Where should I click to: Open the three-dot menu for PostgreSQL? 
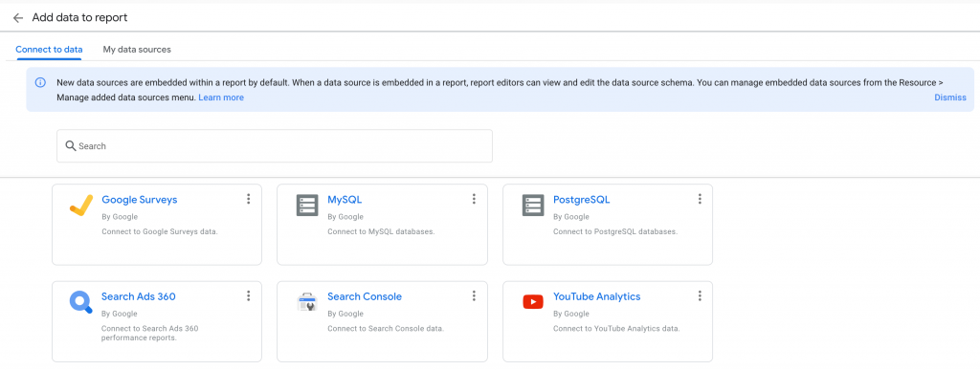coord(700,199)
